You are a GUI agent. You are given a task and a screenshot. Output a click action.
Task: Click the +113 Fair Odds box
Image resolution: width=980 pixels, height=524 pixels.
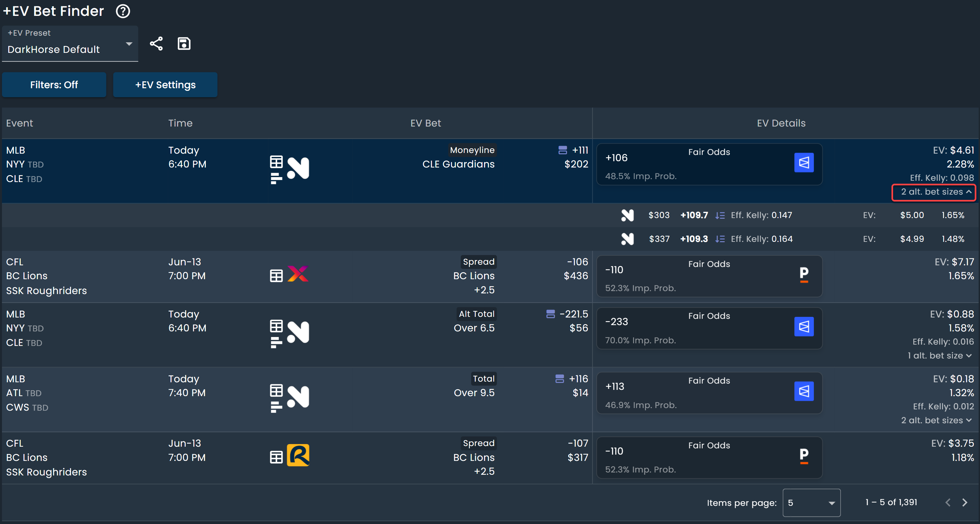[x=709, y=393]
